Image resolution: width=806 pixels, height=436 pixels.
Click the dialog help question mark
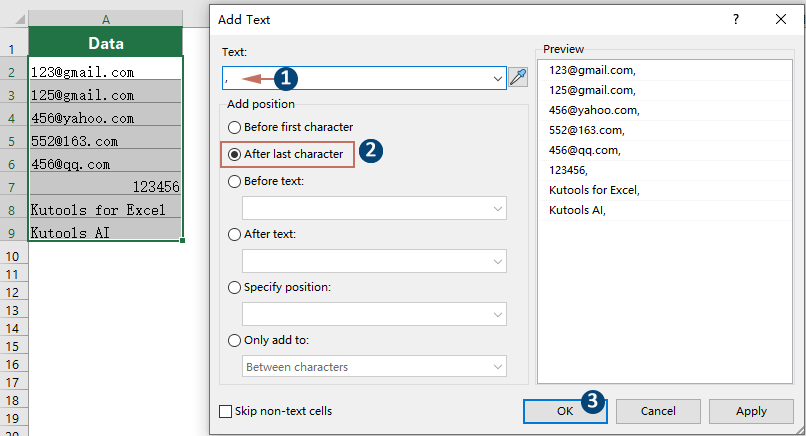(736, 19)
